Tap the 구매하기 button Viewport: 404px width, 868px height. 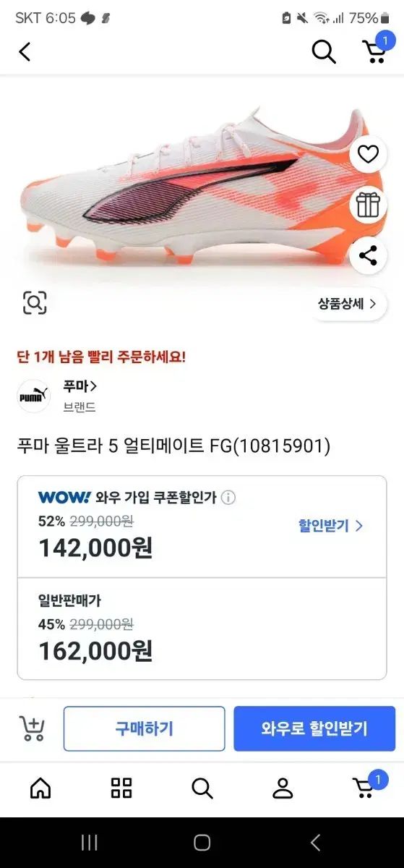point(145,728)
